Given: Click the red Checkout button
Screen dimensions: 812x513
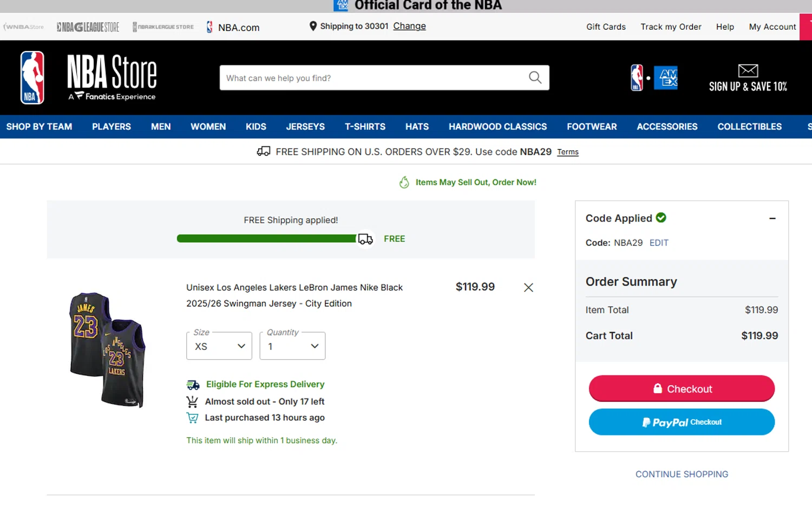Looking at the screenshot, I should point(682,388).
